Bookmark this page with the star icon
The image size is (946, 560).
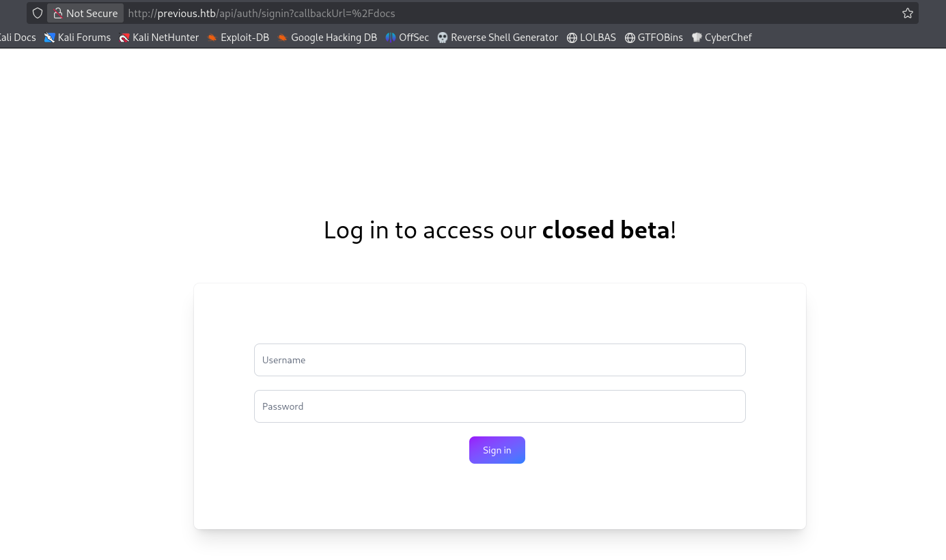[907, 14]
